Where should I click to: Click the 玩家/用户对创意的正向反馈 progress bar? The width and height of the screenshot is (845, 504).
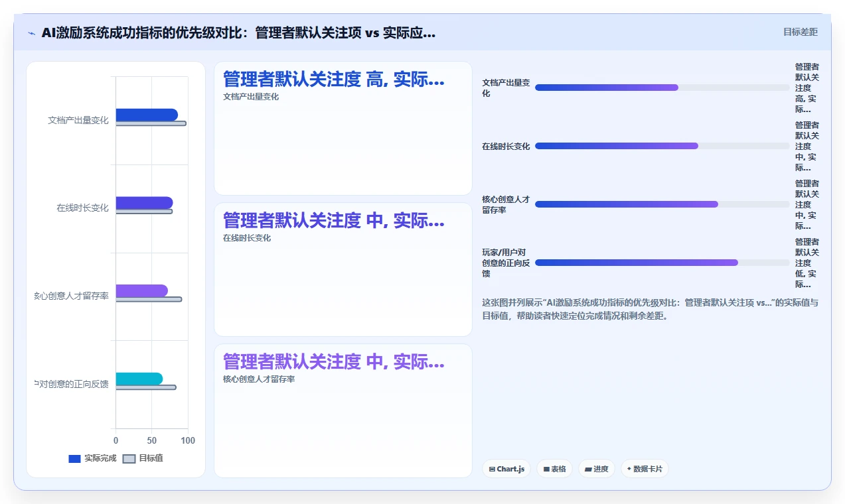tap(662, 263)
